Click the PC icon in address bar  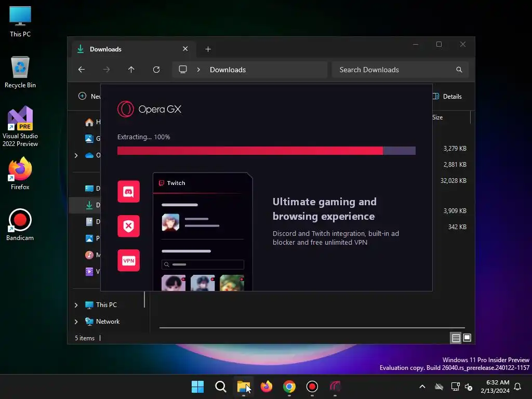(x=183, y=70)
